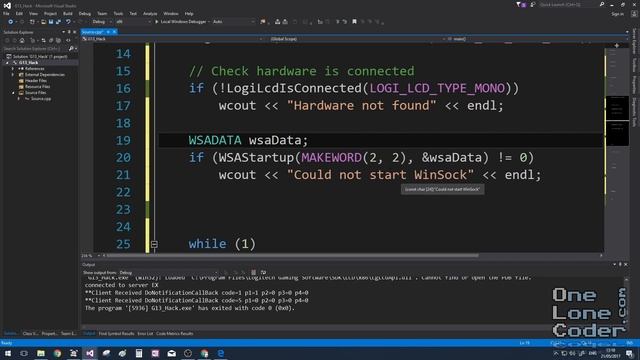
Task: Expand External Dependencies node
Action: (x=13, y=75)
